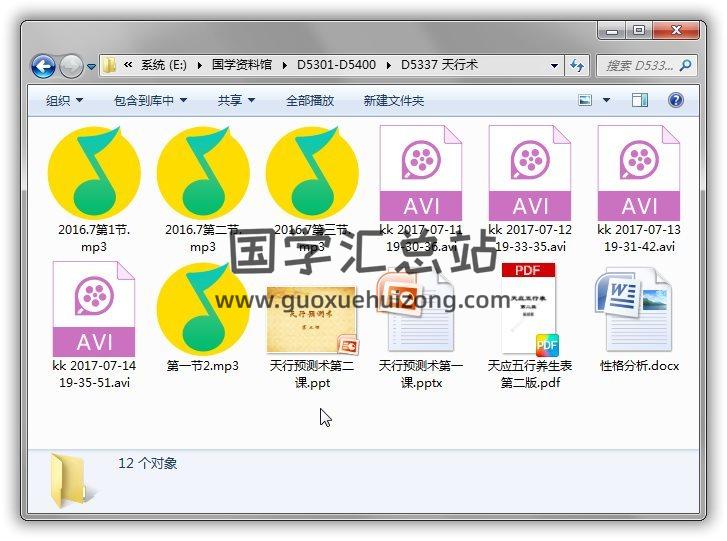Select 天应五行养生表第二版.pdf file
This screenshot has height=541, width=727.
point(529,308)
